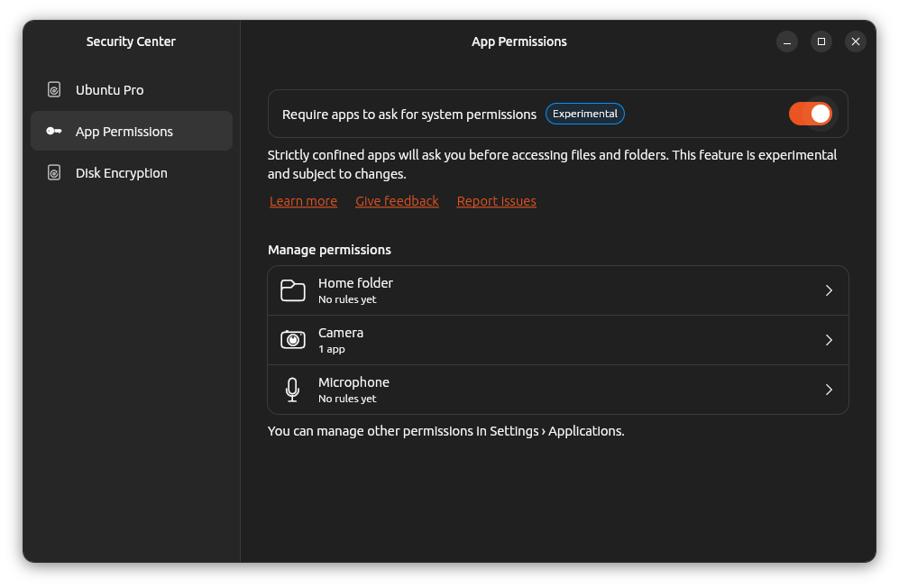This screenshot has height=588, width=899.
Task: Click the minimize window icon
Action: [x=786, y=41]
